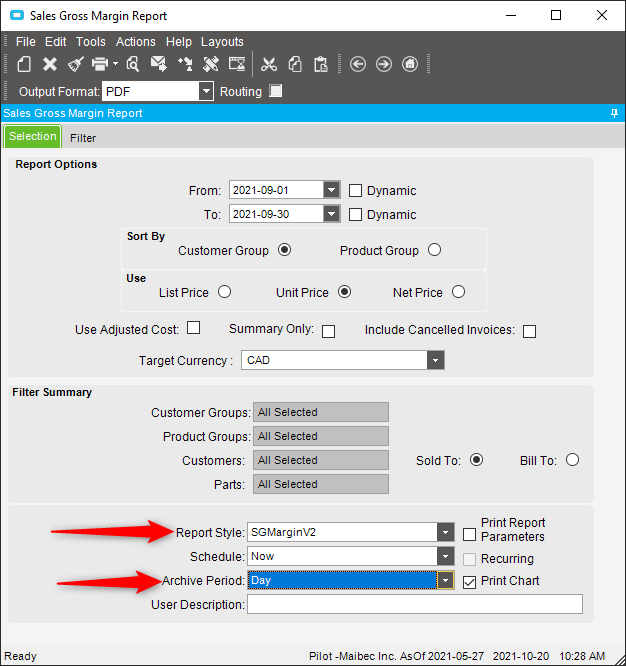Viewport: 626px width, 666px height.
Task: Expand the Schedule Now dropdown
Action: click(x=446, y=556)
